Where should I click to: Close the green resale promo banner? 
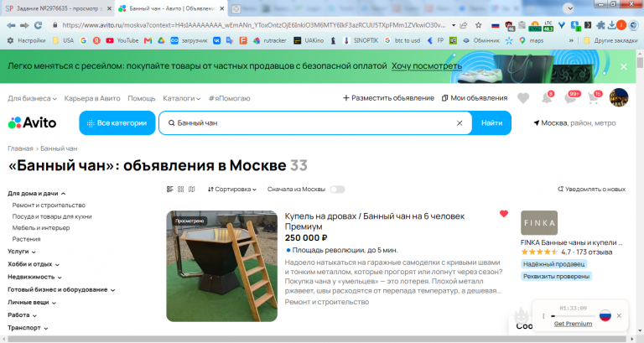tap(624, 66)
